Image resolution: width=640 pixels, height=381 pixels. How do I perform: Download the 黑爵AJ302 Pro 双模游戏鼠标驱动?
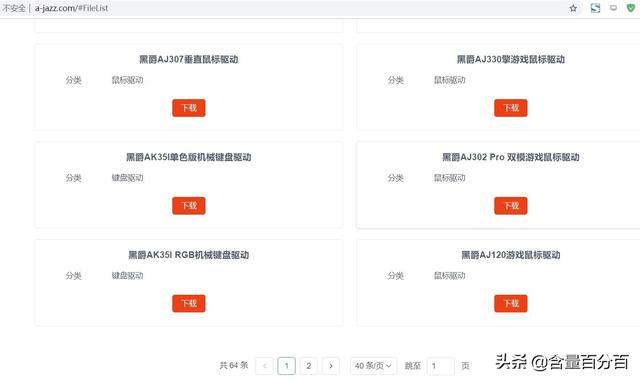(x=511, y=205)
